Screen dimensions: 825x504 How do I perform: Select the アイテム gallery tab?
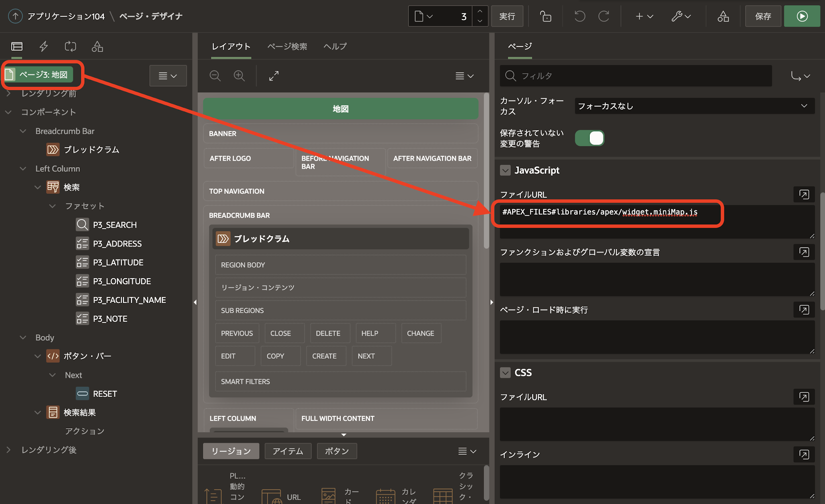click(288, 451)
